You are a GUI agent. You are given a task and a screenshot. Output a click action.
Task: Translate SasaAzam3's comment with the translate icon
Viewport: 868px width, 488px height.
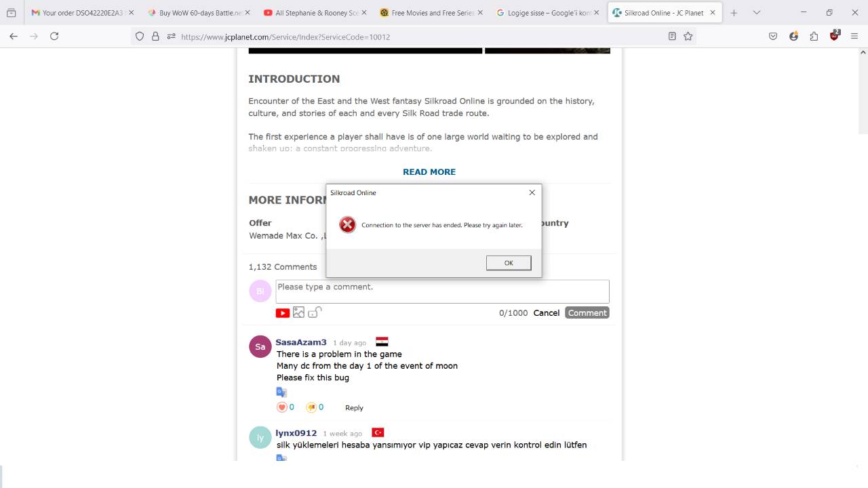[x=281, y=392]
